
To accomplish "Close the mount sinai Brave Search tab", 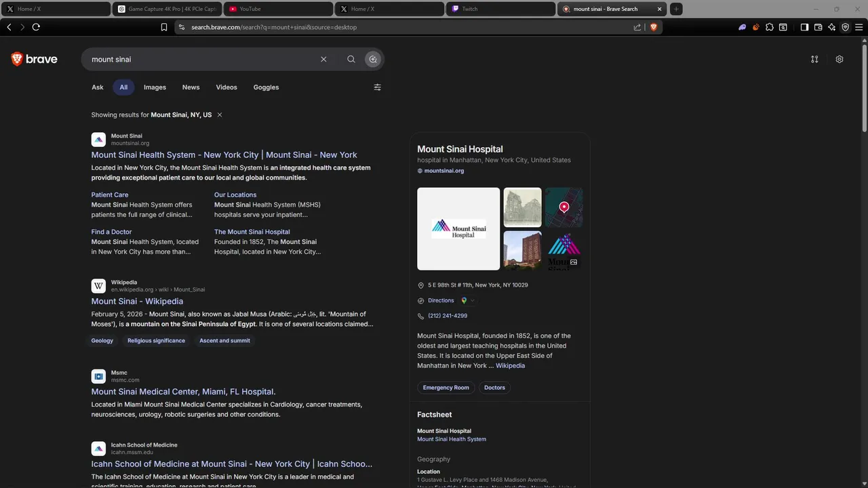I will (659, 9).
